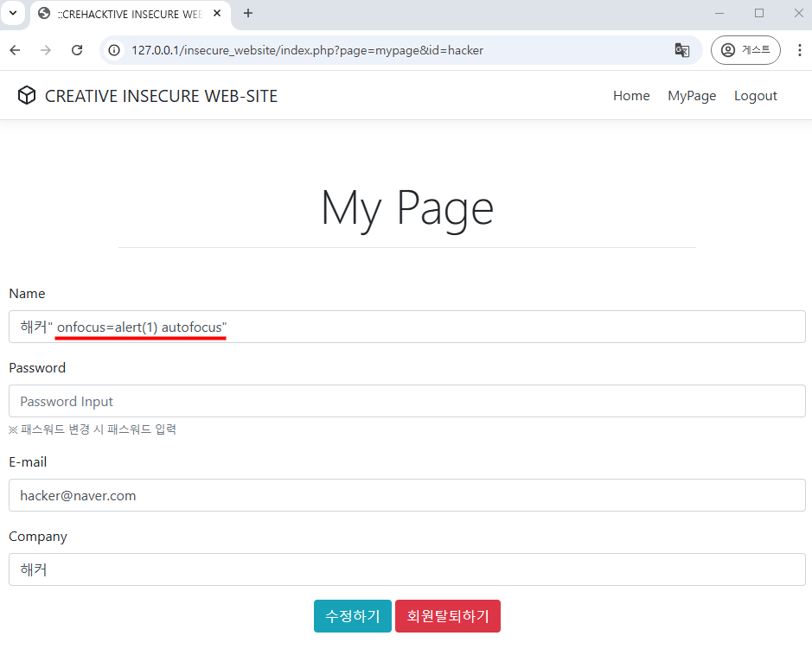
Task: Click the Company field label
Action: pyautogui.click(x=38, y=537)
